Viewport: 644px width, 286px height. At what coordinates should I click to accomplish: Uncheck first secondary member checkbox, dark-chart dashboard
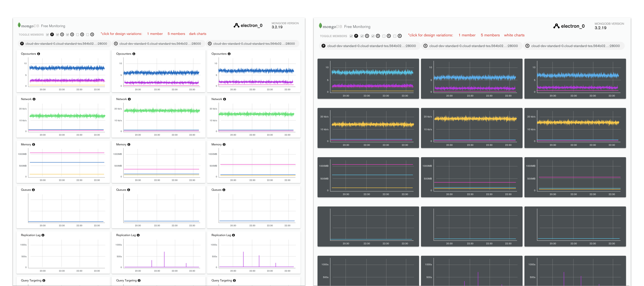[x=362, y=36]
